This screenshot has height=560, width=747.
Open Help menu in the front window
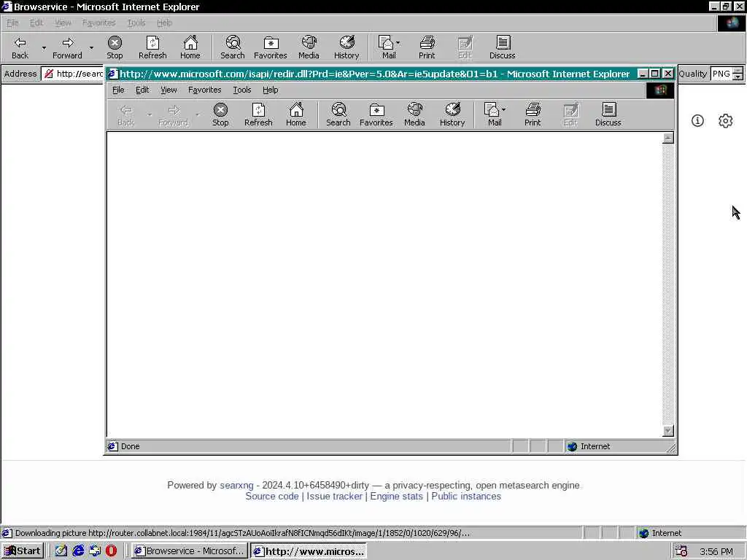(x=270, y=90)
